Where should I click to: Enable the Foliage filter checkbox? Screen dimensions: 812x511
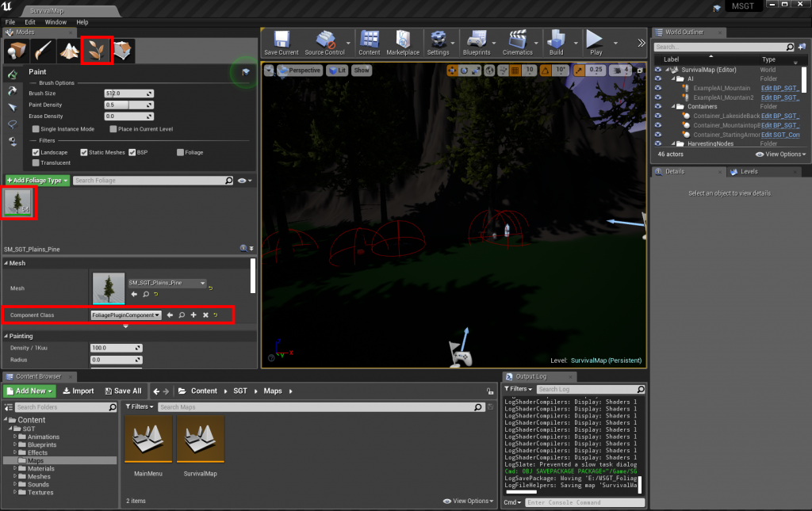[x=181, y=152]
